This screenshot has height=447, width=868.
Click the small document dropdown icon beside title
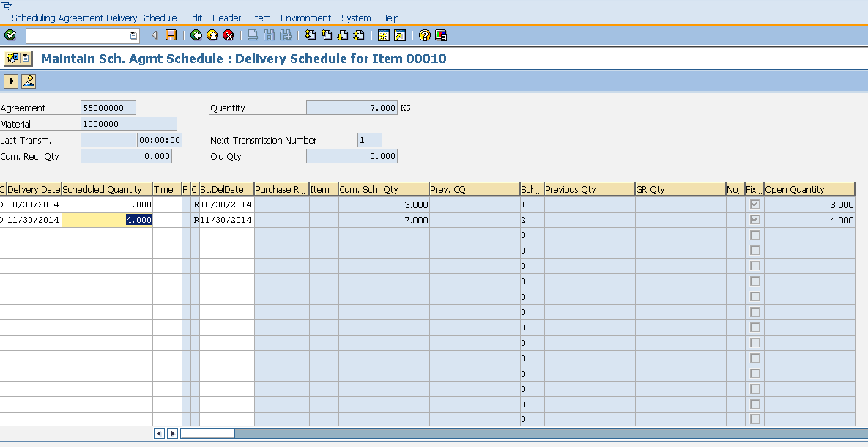(26, 58)
